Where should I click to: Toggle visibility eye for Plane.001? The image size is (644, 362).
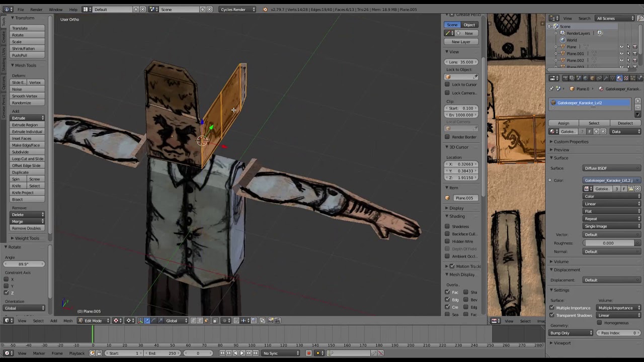pos(621,54)
